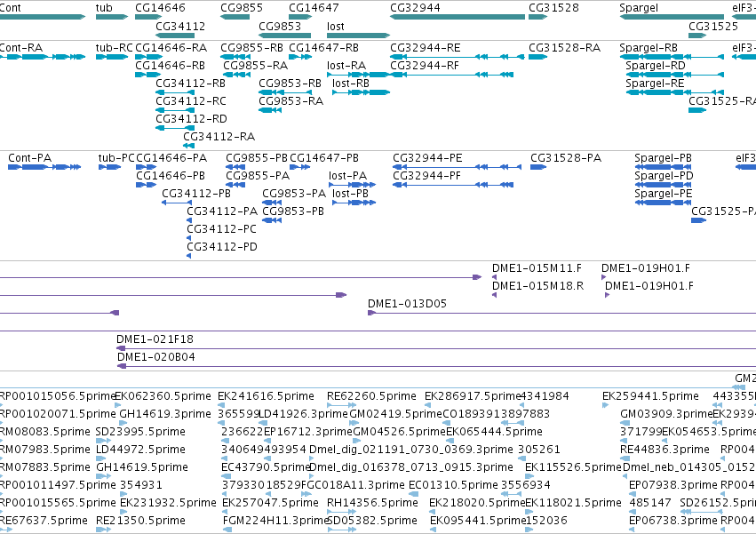Click protein tub-PC
The height and width of the screenshot is (534, 756).
pyautogui.click(x=110, y=167)
